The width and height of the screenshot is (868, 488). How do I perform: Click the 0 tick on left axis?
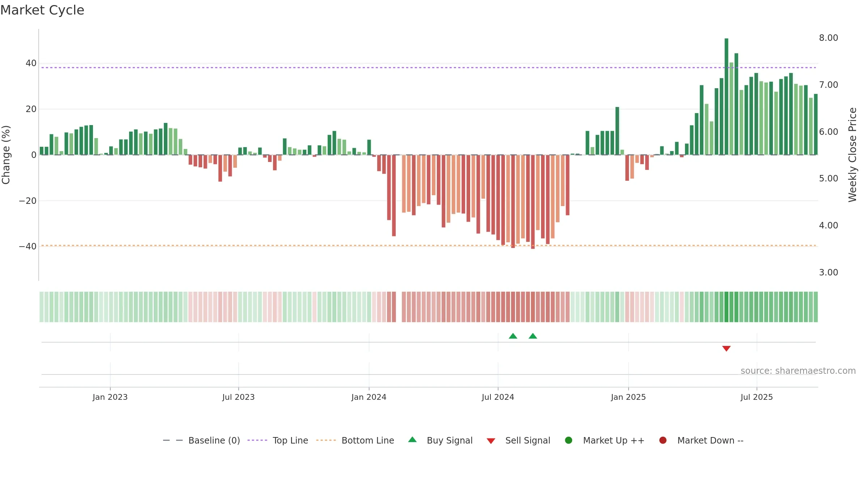click(x=34, y=155)
